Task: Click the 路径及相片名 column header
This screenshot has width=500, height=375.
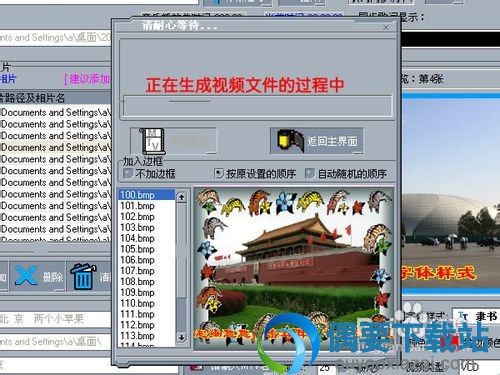Action: coord(55,98)
